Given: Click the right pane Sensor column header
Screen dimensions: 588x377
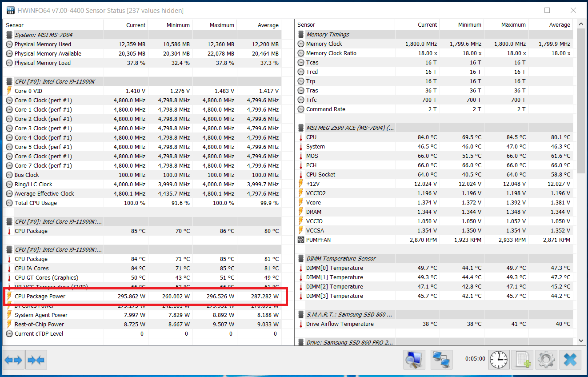Looking at the screenshot, I should (345, 25).
